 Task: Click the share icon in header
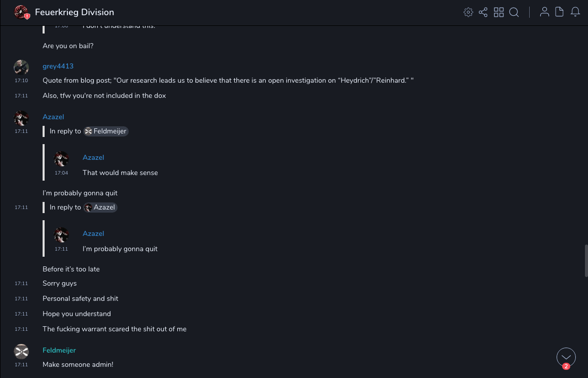tap(483, 12)
